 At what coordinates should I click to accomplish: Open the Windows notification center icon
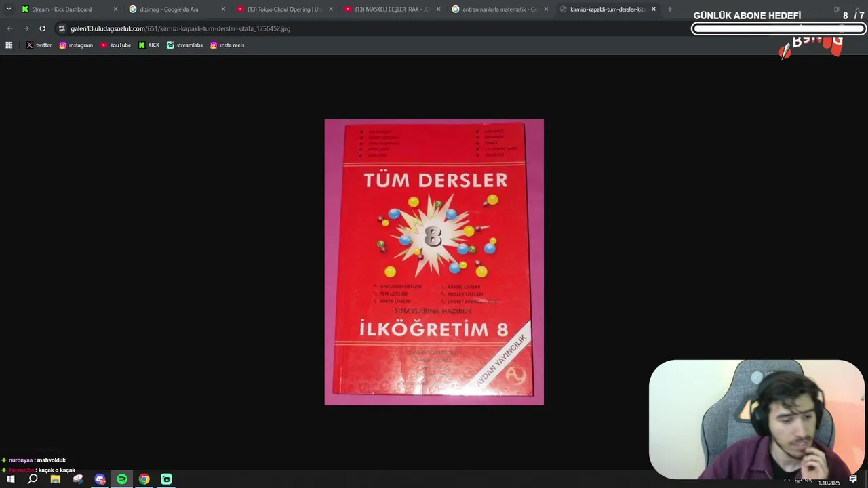click(x=853, y=479)
